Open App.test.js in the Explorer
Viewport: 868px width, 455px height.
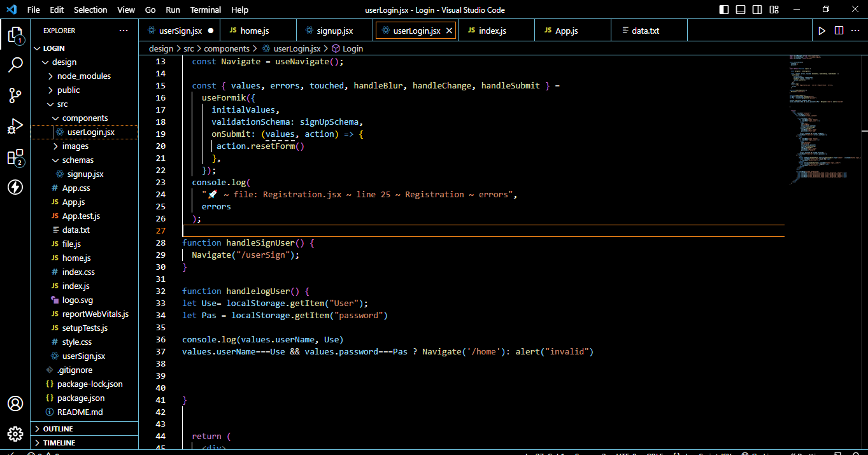tap(84, 216)
